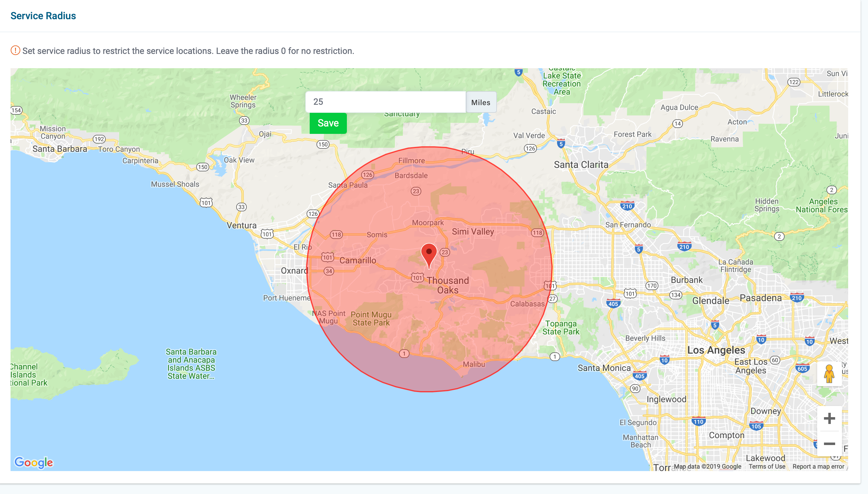Focus the radius value input field
This screenshot has height=494, width=868.
(385, 102)
